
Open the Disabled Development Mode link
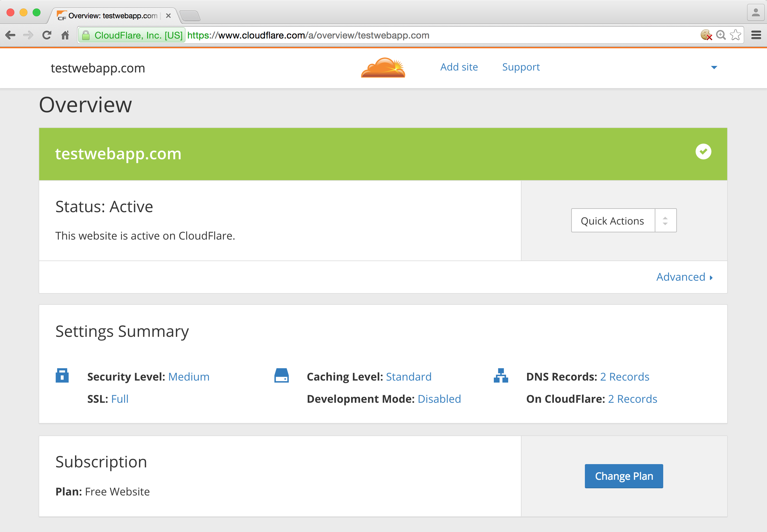click(439, 399)
